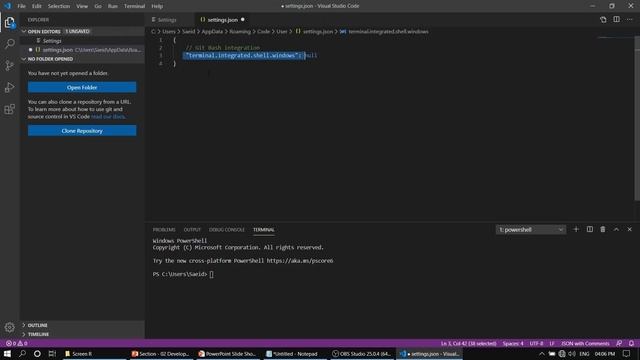Click the editor vertical scrollbar
640x360 pixels.
coord(637,118)
